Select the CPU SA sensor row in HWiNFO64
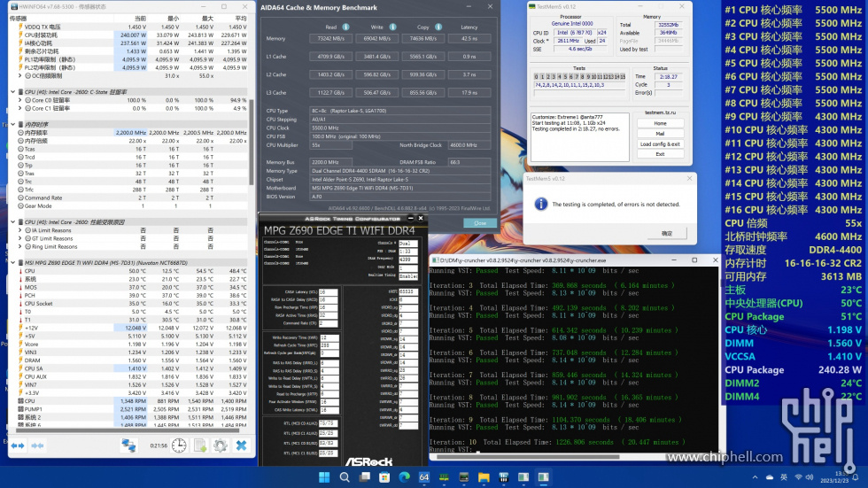This screenshot has width=868, height=488. 128,368
